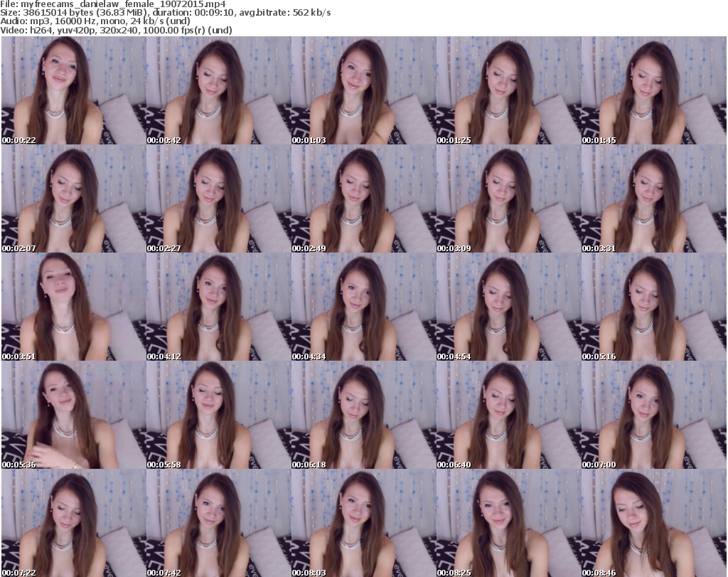Click the Size and duration info line

click(x=165, y=13)
